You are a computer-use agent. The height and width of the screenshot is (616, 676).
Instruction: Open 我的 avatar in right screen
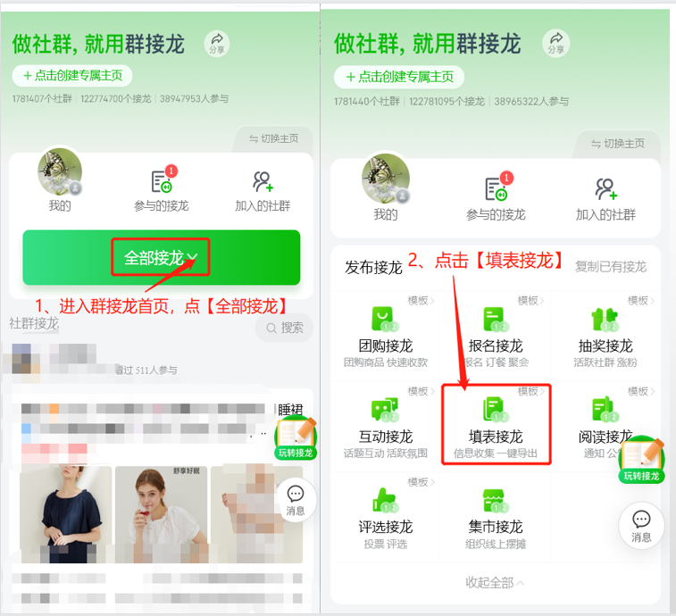coord(386,179)
